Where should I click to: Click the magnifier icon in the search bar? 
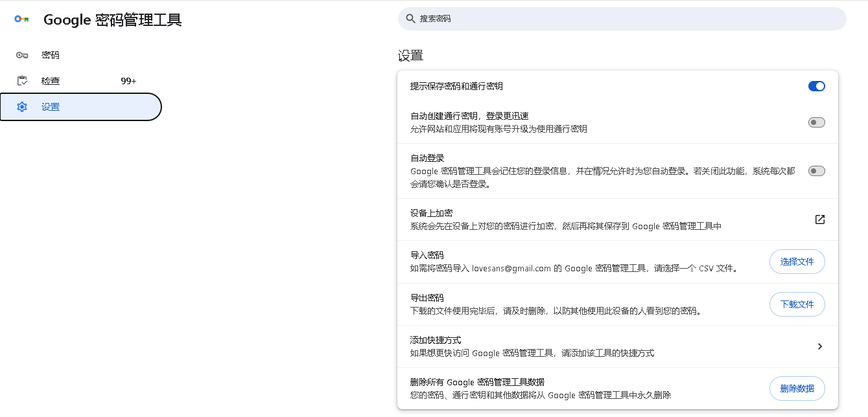point(410,19)
